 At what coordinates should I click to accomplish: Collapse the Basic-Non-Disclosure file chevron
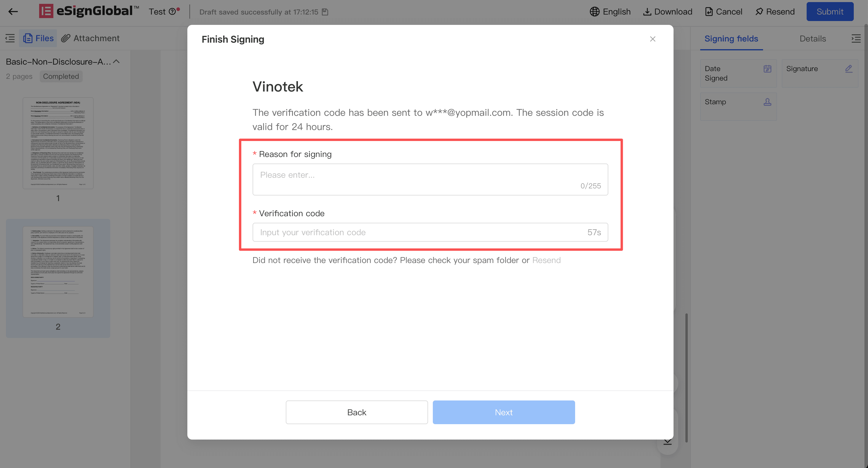coord(116,62)
